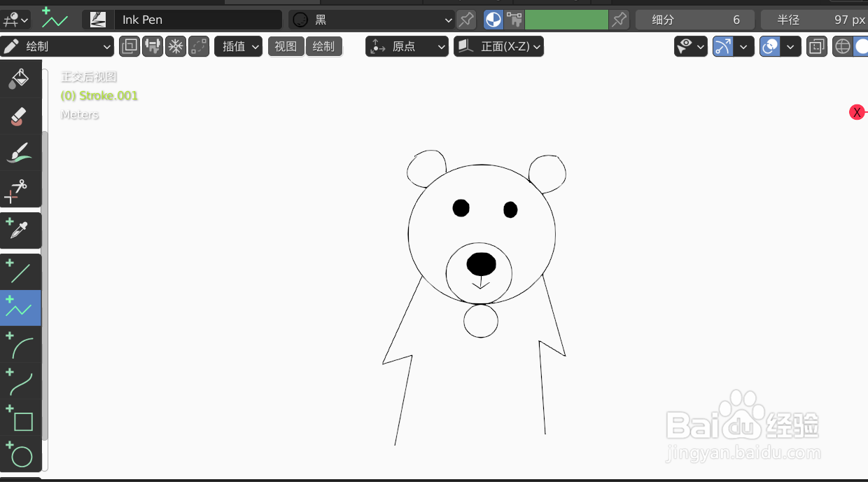Switch to Material color mode
The image size is (868, 482).
coord(493,20)
